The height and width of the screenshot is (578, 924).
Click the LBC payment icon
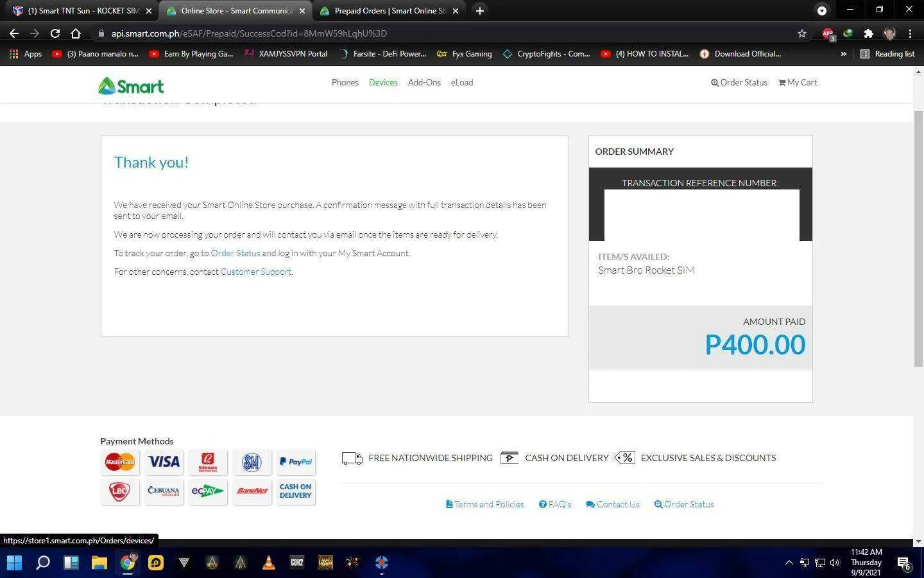click(x=119, y=491)
